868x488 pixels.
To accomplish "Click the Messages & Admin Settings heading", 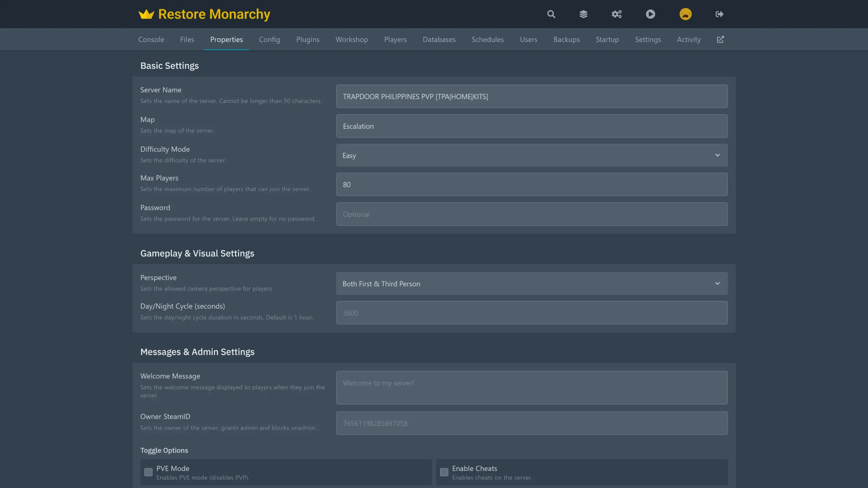I will tap(197, 352).
